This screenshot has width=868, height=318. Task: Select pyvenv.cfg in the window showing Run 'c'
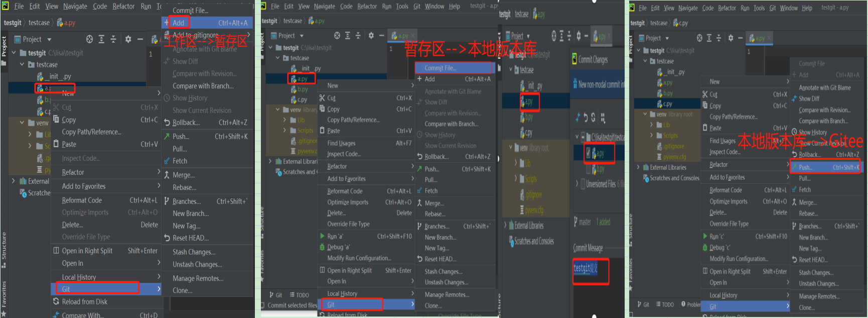pos(674,157)
